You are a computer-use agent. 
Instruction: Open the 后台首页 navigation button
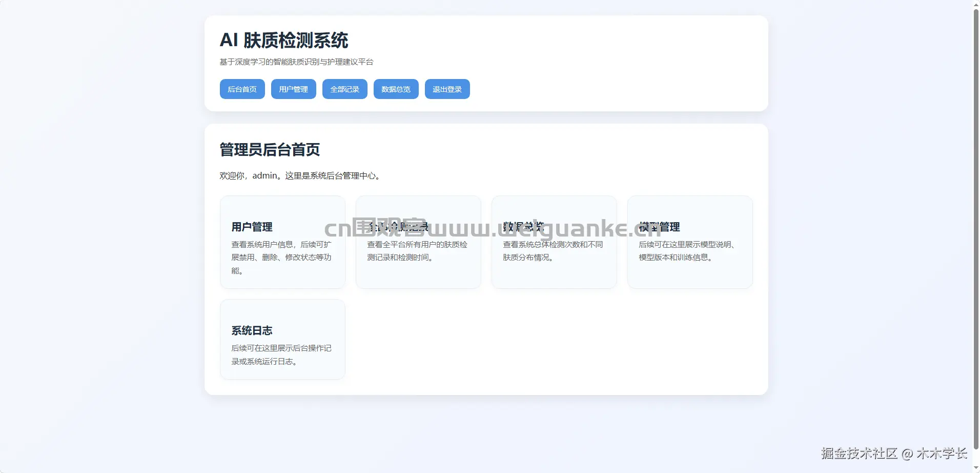pos(242,89)
